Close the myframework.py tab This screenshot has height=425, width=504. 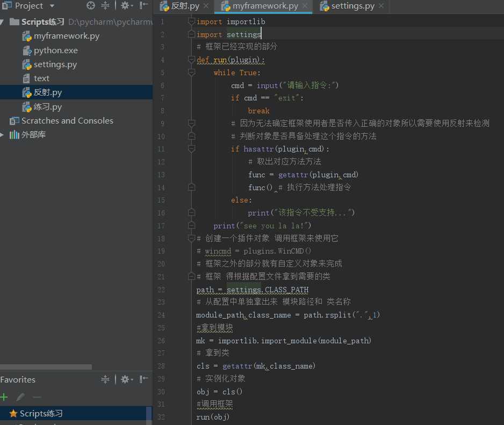coord(305,6)
